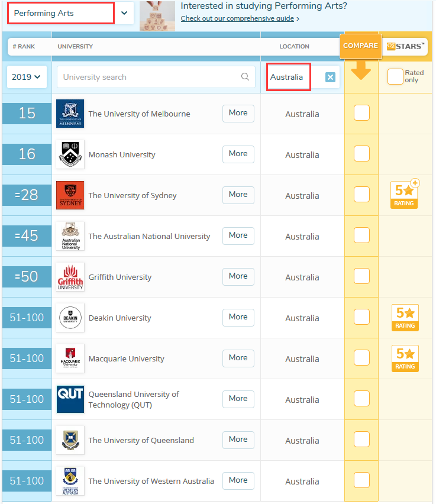Select rank =45 cell
Image resolution: width=436 pixels, height=504 pixels.
(x=27, y=235)
